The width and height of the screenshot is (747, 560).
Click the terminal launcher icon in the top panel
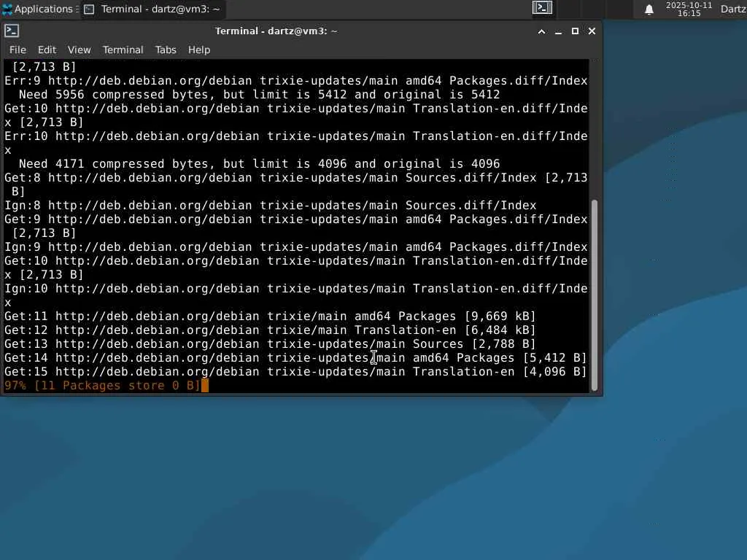coord(542,8)
